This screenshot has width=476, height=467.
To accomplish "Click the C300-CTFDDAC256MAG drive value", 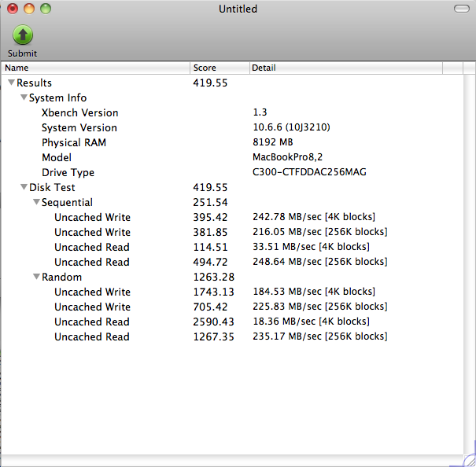I will (x=309, y=172).
